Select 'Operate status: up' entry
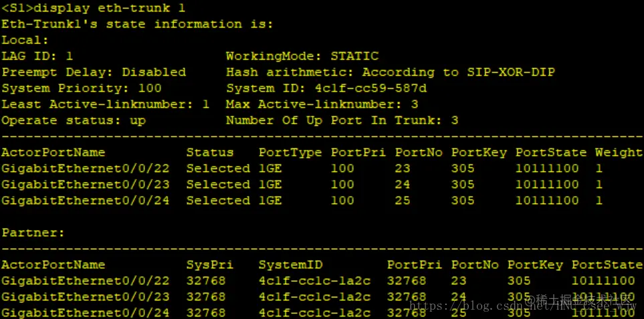This screenshot has width=644, height=319. point(74,120)
